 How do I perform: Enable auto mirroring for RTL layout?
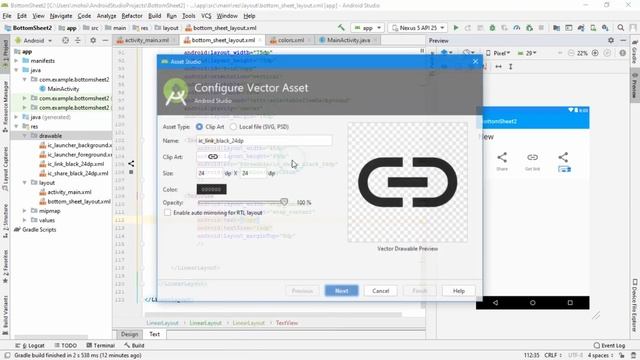coord(167,213)
